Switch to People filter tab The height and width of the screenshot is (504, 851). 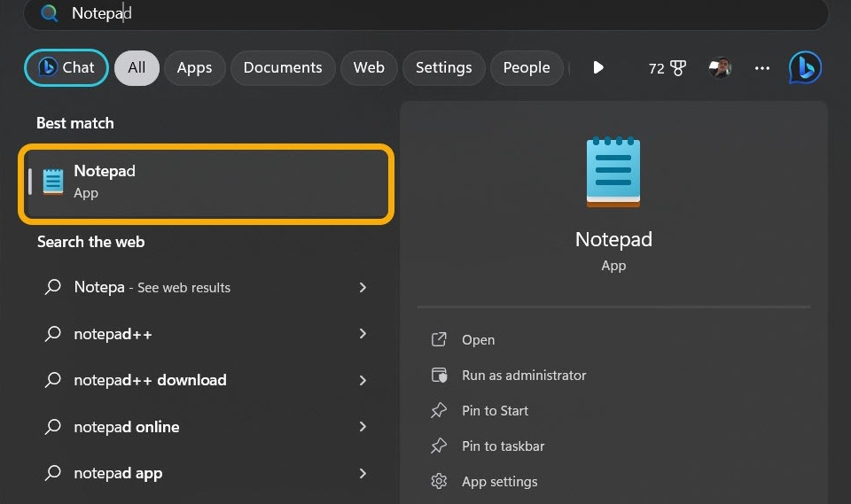527,68
